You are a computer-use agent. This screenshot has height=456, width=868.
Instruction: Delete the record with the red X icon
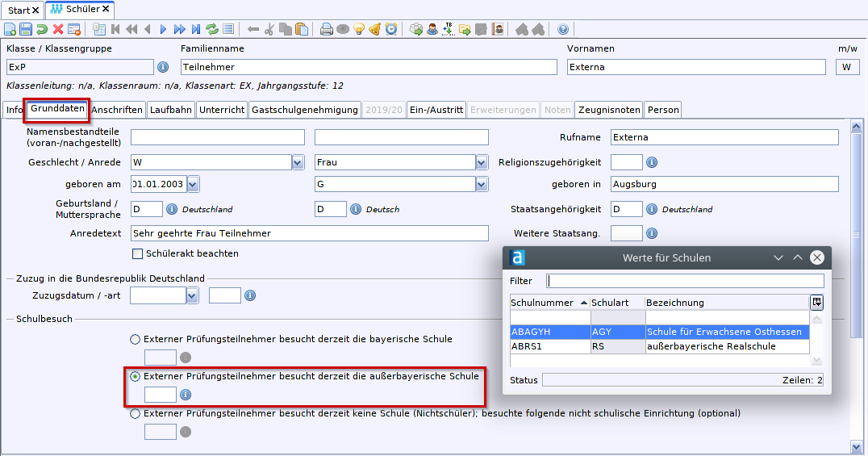(x=57, y=29)
